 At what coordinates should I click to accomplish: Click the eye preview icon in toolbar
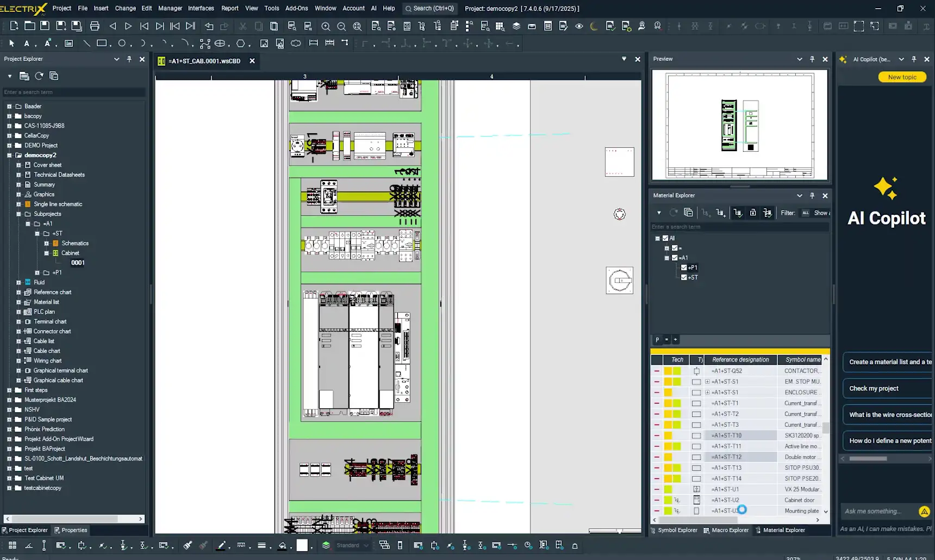coord(579,26)
